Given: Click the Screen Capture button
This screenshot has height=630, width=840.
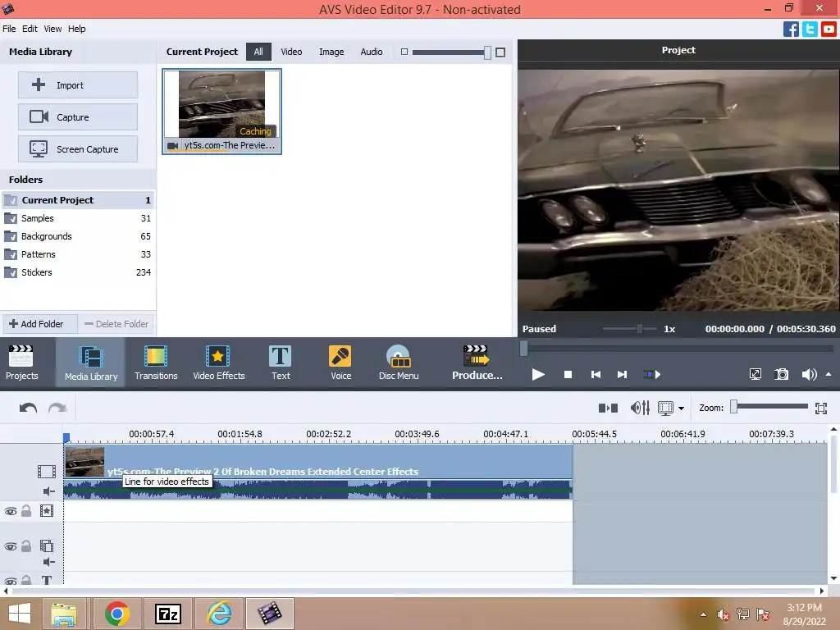Looking at the screenshot, I should pos(78,149).
